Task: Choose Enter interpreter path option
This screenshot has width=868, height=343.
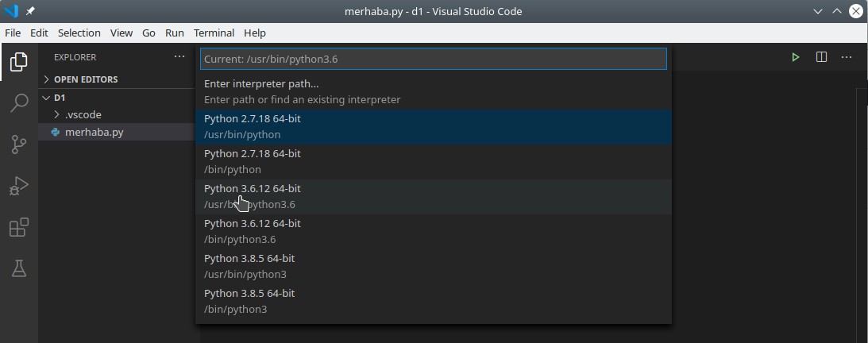Action: pos(434,92)
